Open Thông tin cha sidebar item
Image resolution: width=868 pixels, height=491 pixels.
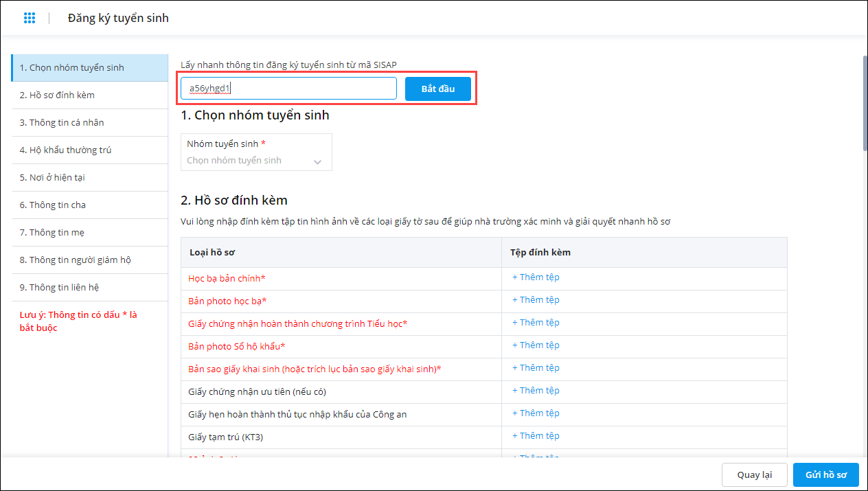tap(90, 205)
